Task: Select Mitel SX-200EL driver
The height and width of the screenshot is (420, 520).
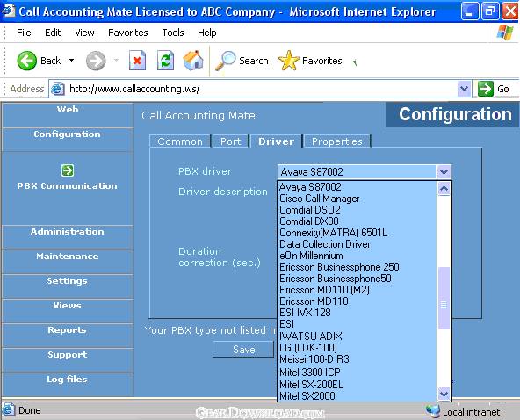Action: tap(357, 384)
